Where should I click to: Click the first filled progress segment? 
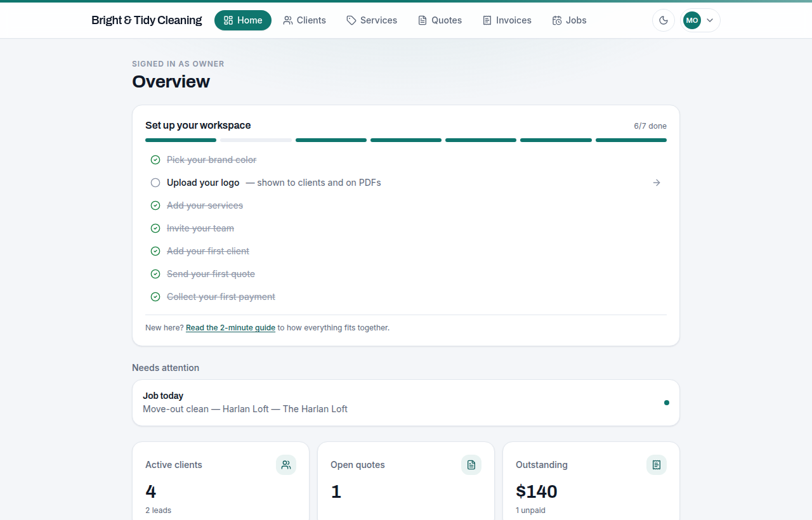tap(181, 140)
